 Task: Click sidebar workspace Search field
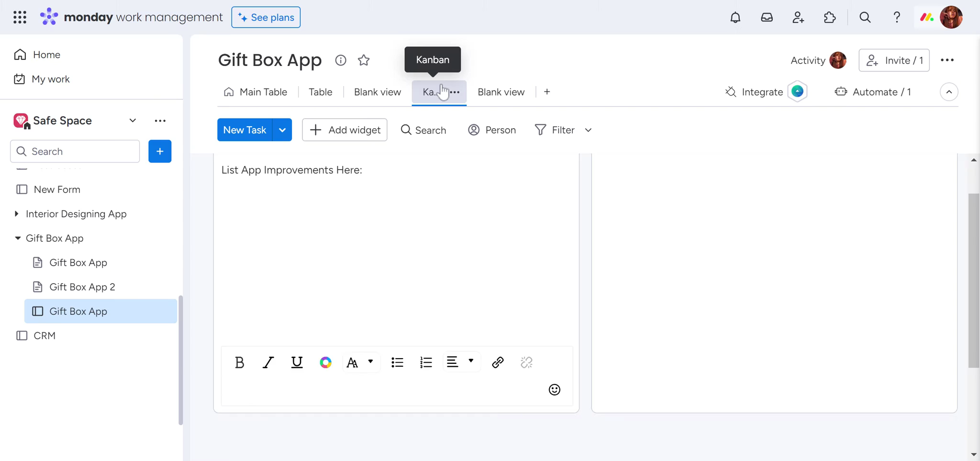point(75,152)
